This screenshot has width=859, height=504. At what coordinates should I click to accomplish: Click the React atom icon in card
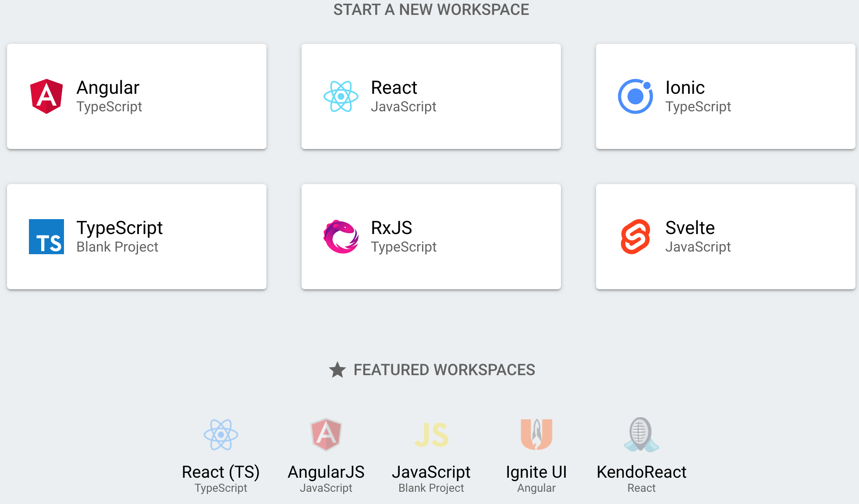tap(341, 96)
